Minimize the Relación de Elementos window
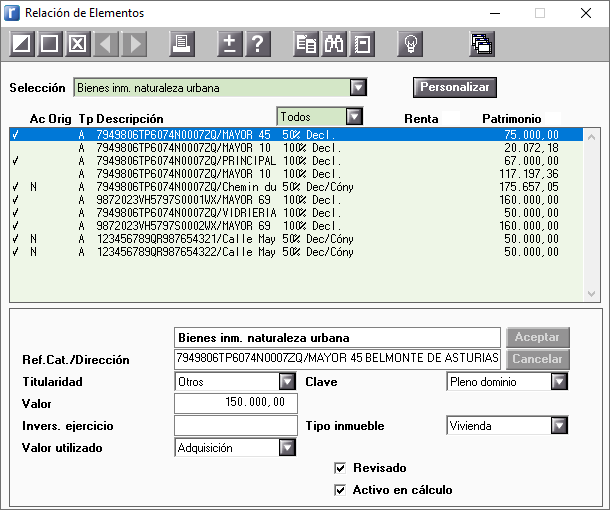Viewport: 610px width, 510px height. tap(495, 13)
